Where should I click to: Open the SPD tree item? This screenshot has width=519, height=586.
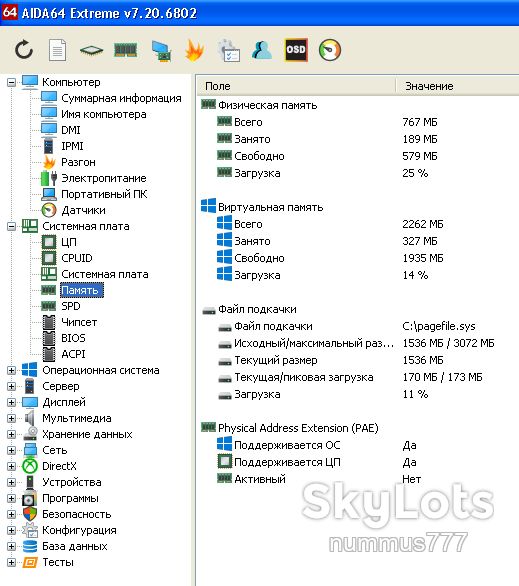(x=71, y=306)
